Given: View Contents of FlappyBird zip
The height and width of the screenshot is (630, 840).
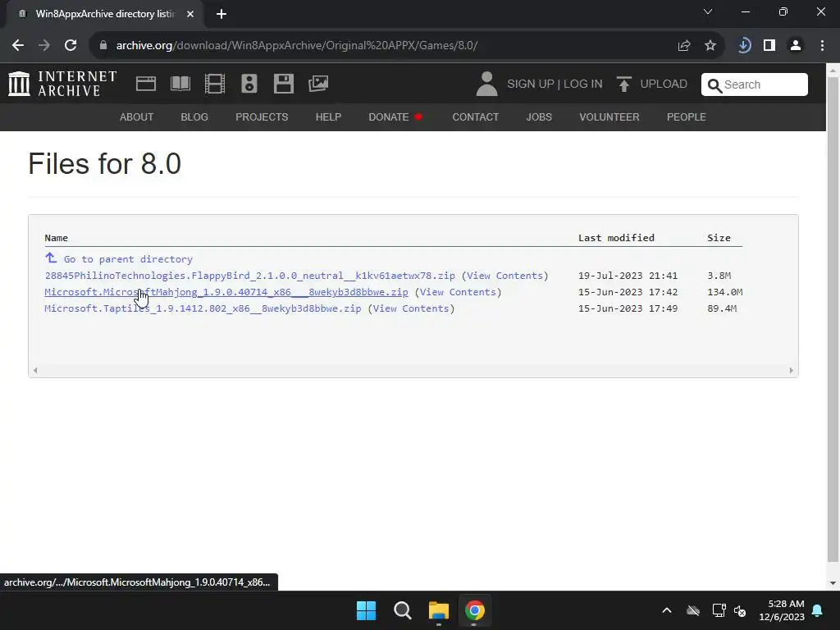Looking at the screenshot, I should click(504, 276).
